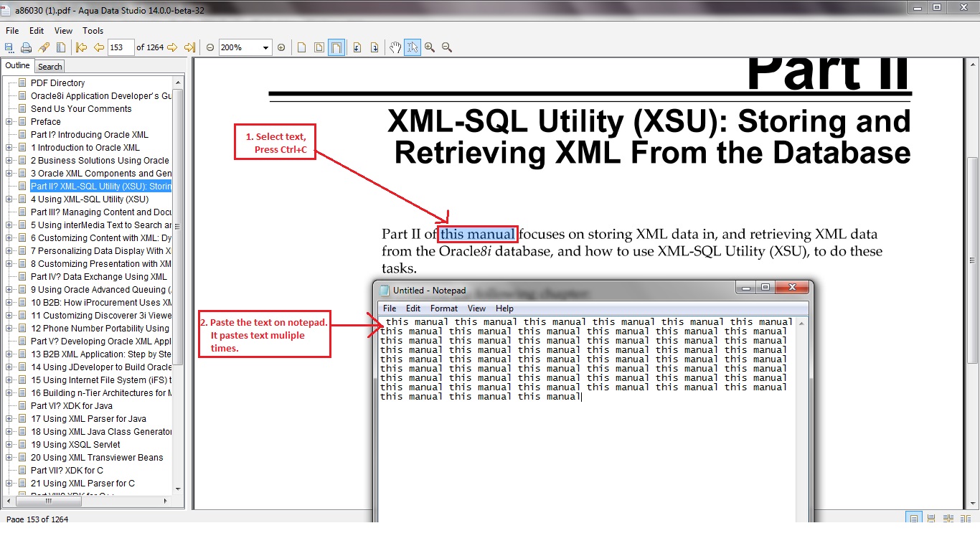Open the View menu in Aqua Data Studio
The height and width of the screenshot is (551, 980).
pos(63,31)
